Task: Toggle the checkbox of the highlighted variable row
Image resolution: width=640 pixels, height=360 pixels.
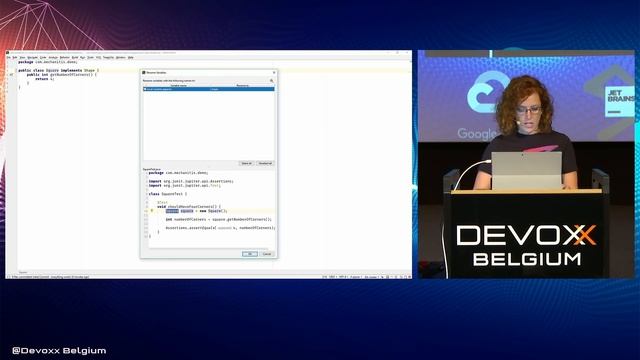Action: [145, 89]
